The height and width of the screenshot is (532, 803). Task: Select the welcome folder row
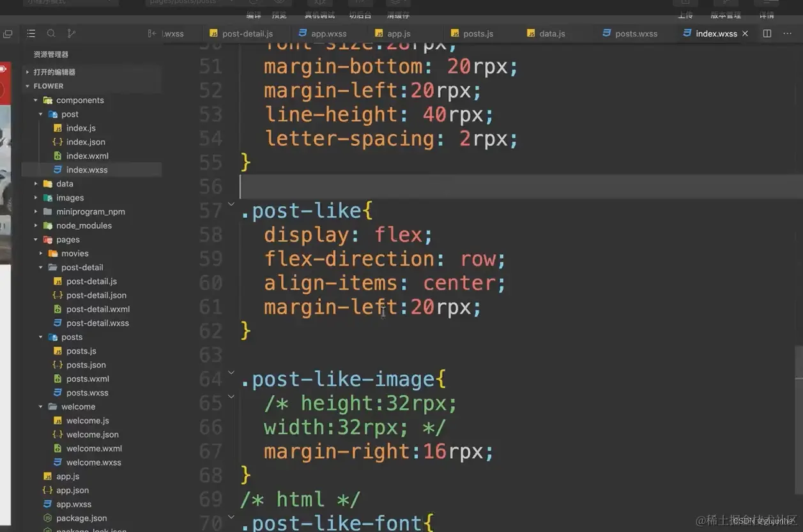91,407
